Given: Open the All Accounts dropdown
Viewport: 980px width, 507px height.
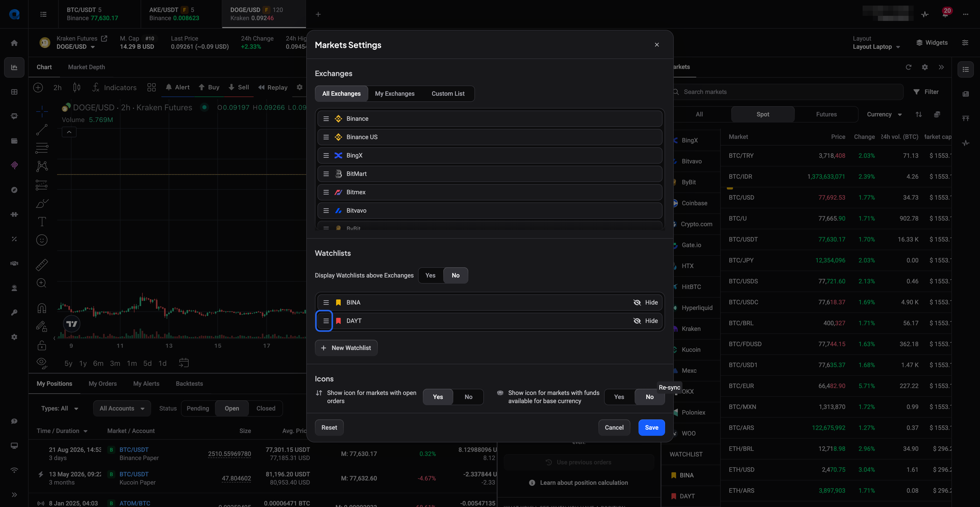Looking at the screenshot, I should pyautogui.click(x=122, y=408).
